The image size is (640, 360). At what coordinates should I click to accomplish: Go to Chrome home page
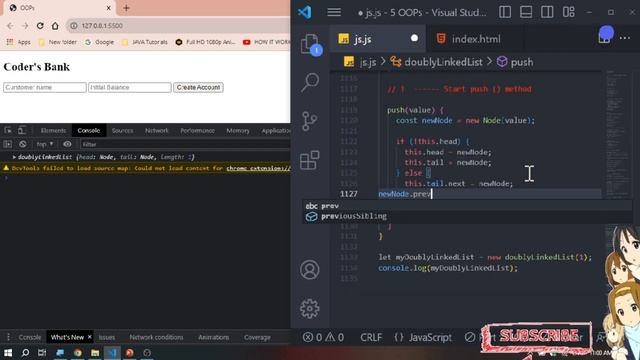point(55,26)
